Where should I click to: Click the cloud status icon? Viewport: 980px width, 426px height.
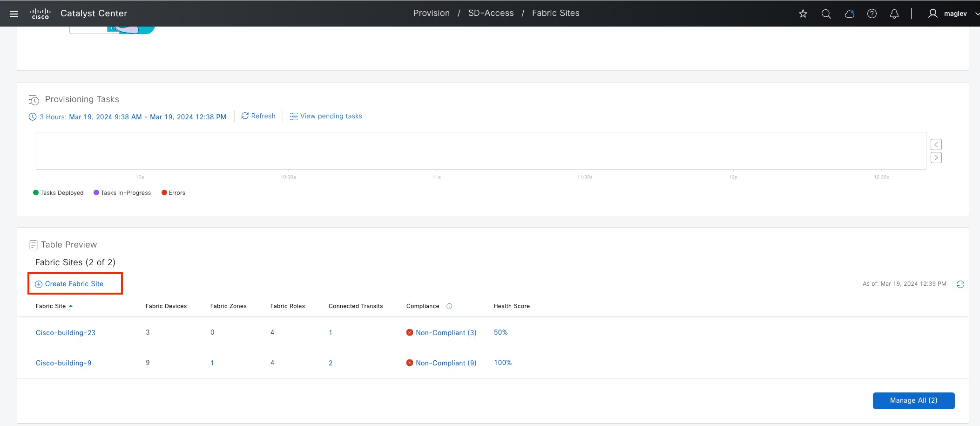(849, 14)
